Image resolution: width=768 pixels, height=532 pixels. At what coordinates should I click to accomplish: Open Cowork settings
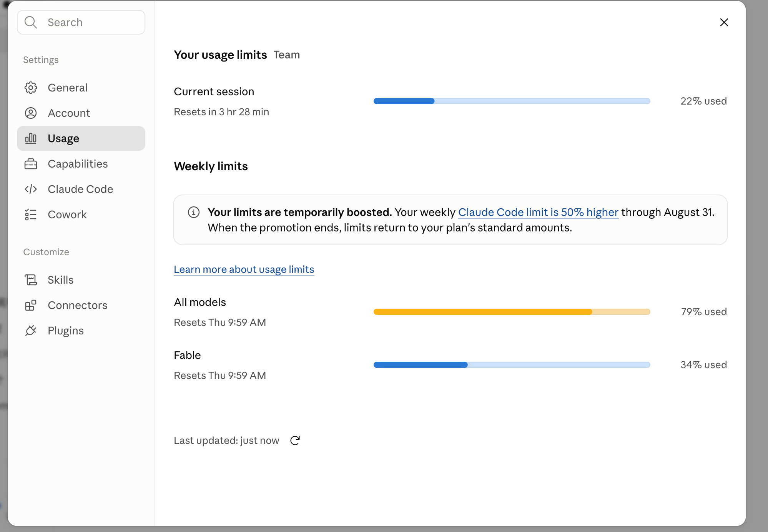click(81, 214)
